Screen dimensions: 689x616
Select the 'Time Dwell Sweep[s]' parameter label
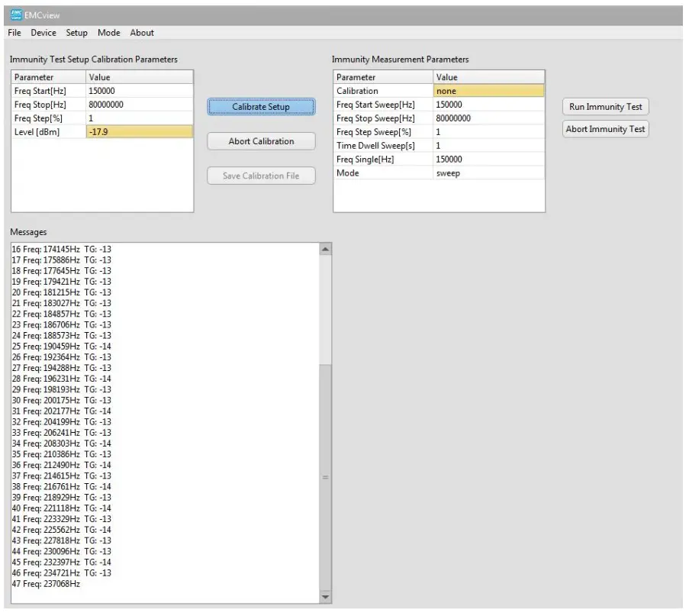click(375, 146)
